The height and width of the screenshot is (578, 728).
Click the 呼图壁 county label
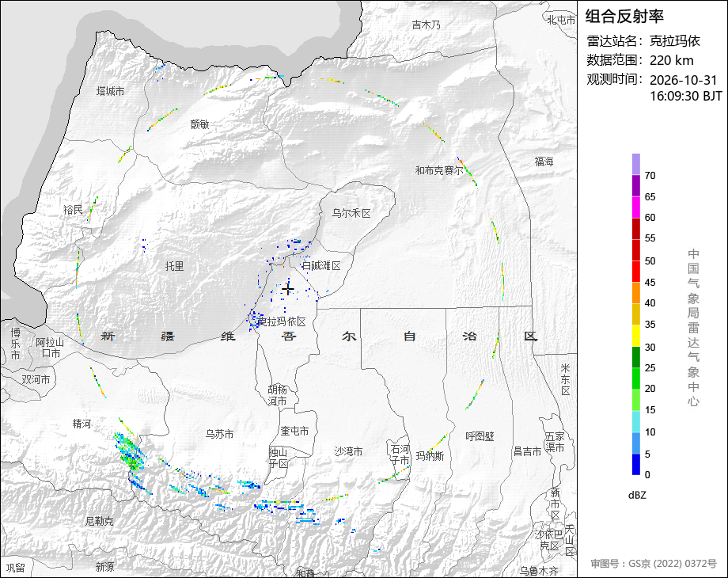[x=480, y=436]
